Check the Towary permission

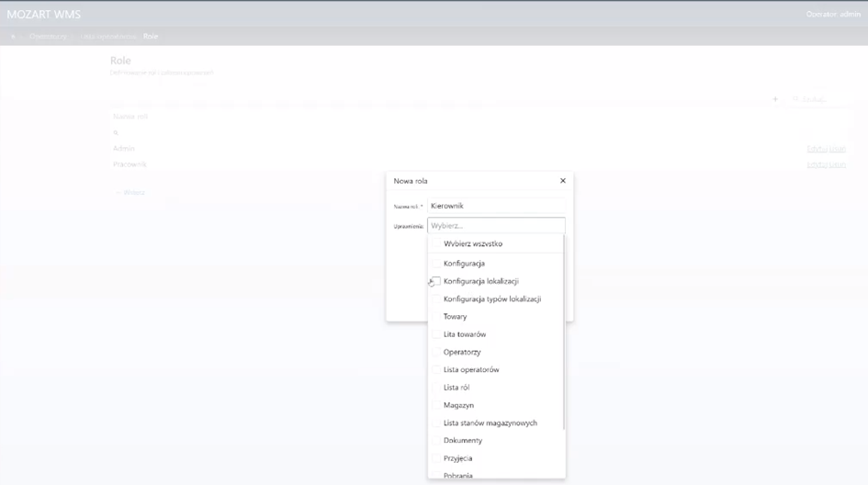(x=436, y=317)
